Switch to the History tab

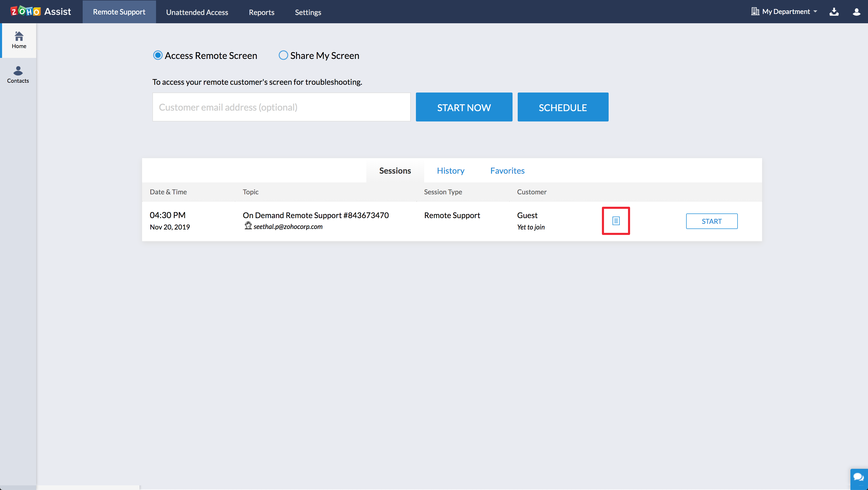(x=450, y=171)
